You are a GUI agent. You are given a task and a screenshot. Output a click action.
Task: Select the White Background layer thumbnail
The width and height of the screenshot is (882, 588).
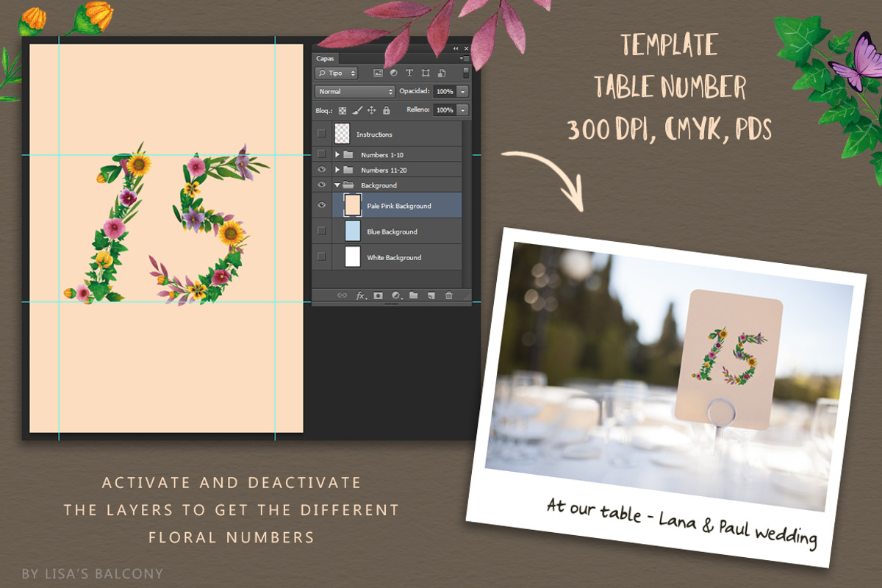pos(353,257)
